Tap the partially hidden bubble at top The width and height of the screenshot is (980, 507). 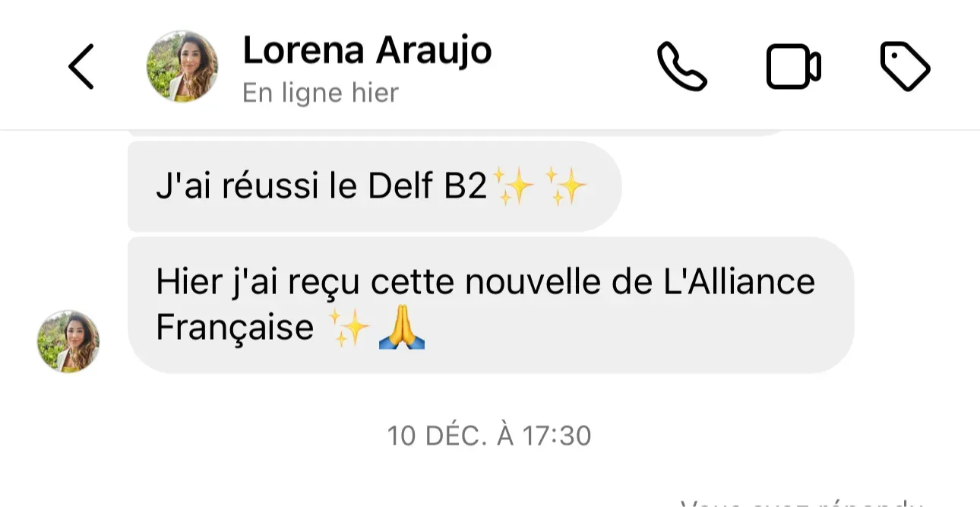coord(456,133)
